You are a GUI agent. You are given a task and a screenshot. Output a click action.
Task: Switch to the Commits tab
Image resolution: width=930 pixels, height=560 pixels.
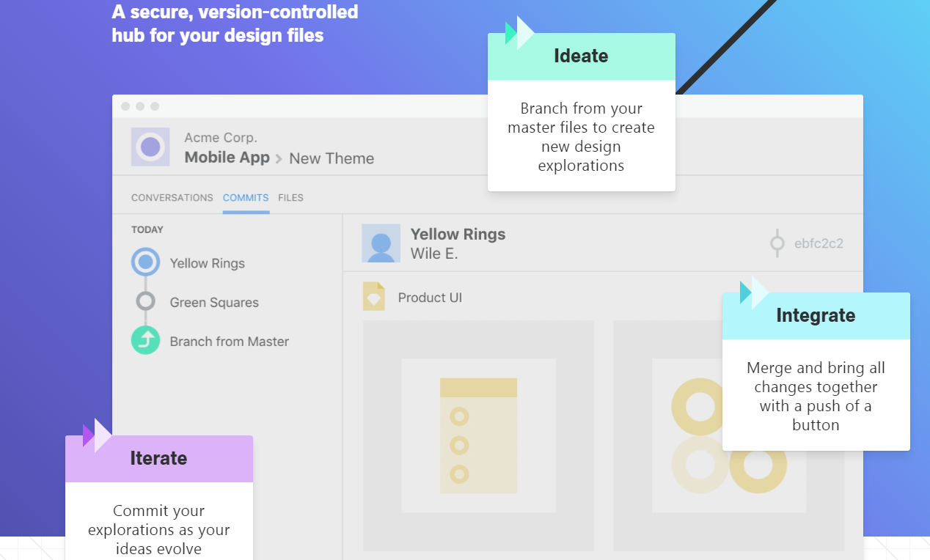(x=246, y=198)
